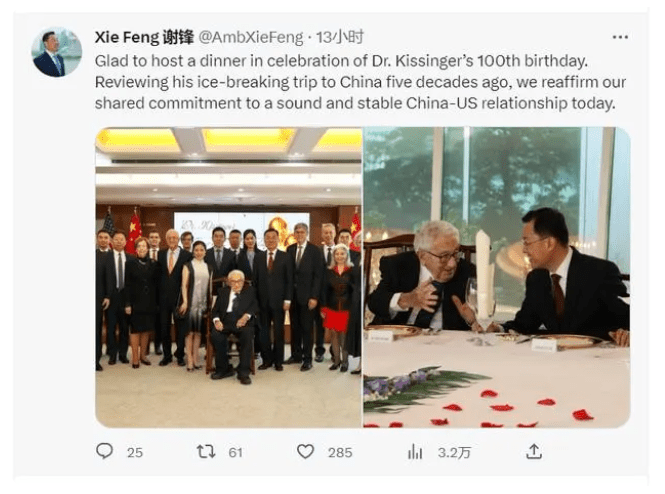Open the three-dot more options menu

click(620, 37)
